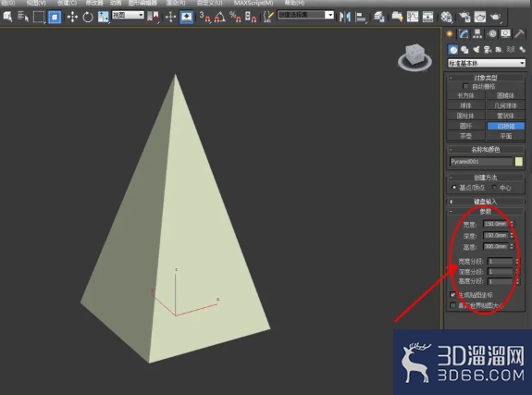Activate the Select and Move tool

click(x=72, y=17)
